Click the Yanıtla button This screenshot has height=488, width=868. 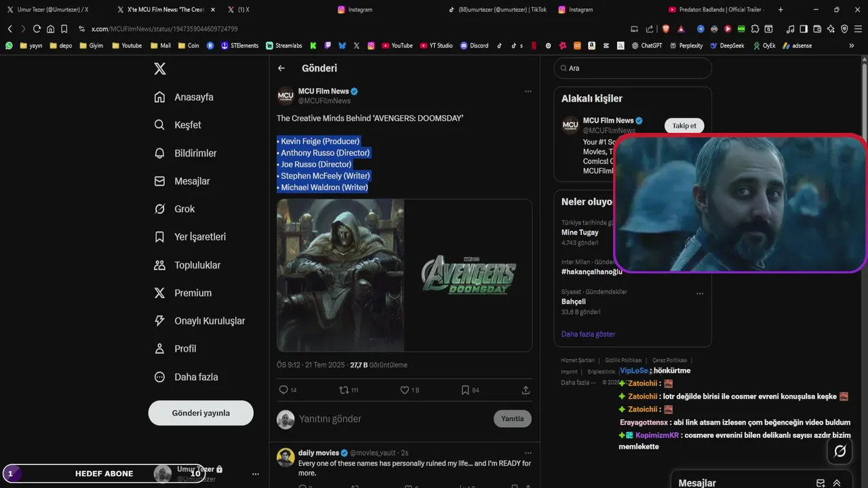pos(512,419)
